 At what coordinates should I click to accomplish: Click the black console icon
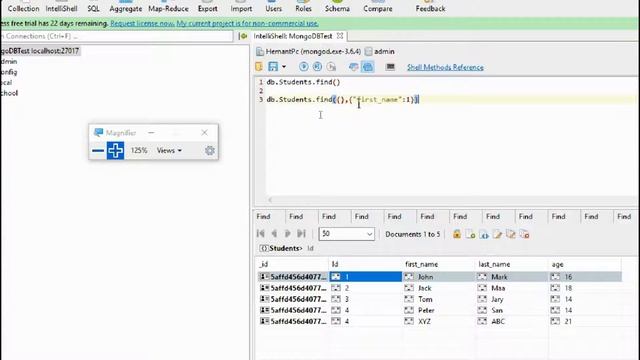click(x=390, y=67)
